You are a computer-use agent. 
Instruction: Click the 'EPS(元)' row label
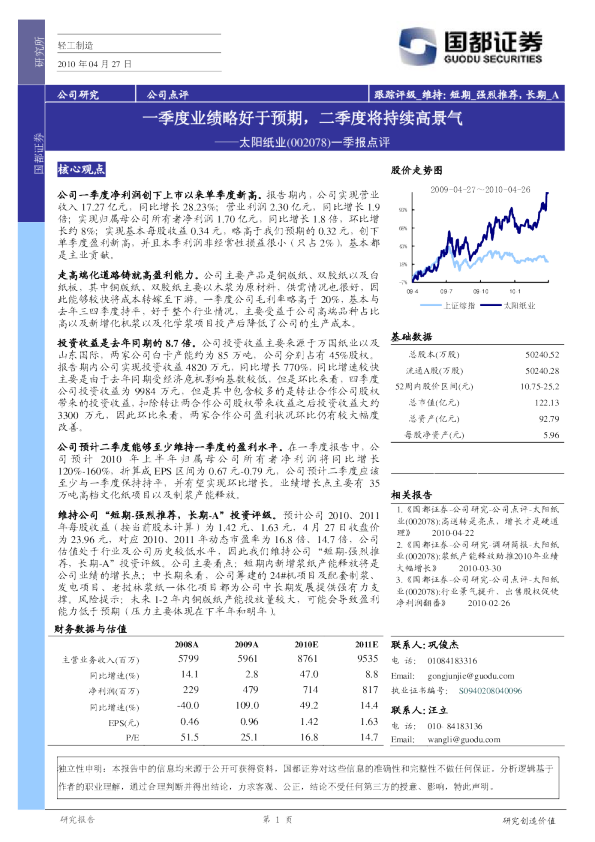point(124,723)
